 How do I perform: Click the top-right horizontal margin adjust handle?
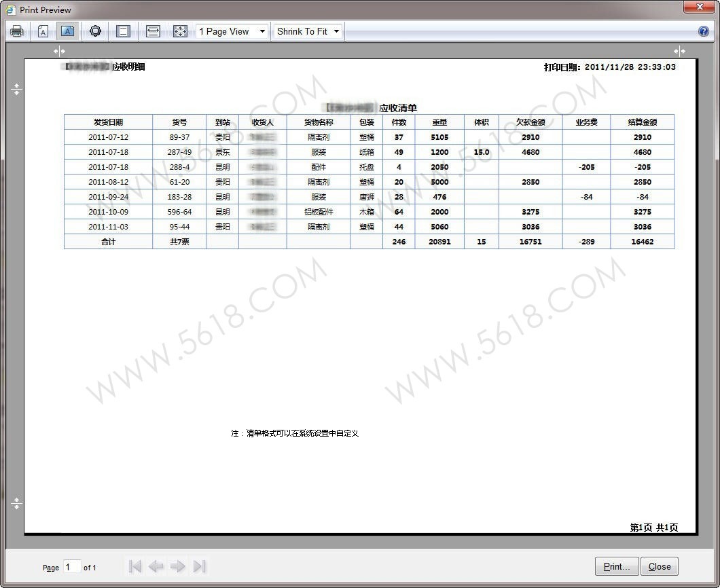pyautogui.click(x=679, y=51)
